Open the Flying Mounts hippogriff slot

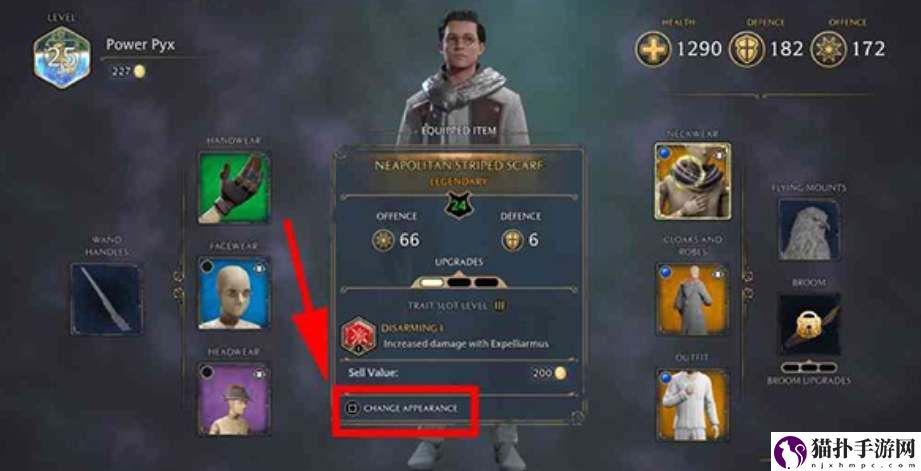[x=809, y=230]
